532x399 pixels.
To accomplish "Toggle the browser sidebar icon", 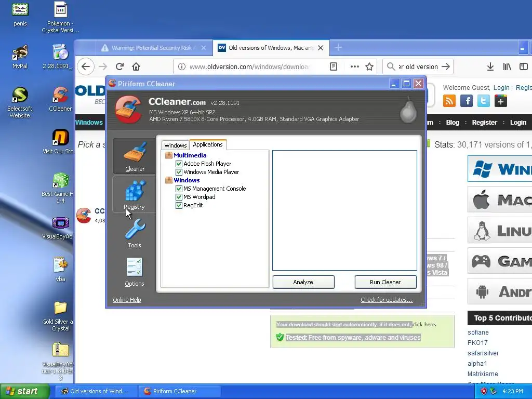I will [x=524, y=66].
